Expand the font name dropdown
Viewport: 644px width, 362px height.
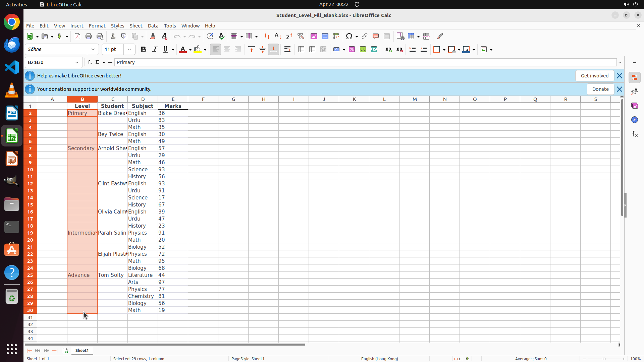[x=93, y=50]
